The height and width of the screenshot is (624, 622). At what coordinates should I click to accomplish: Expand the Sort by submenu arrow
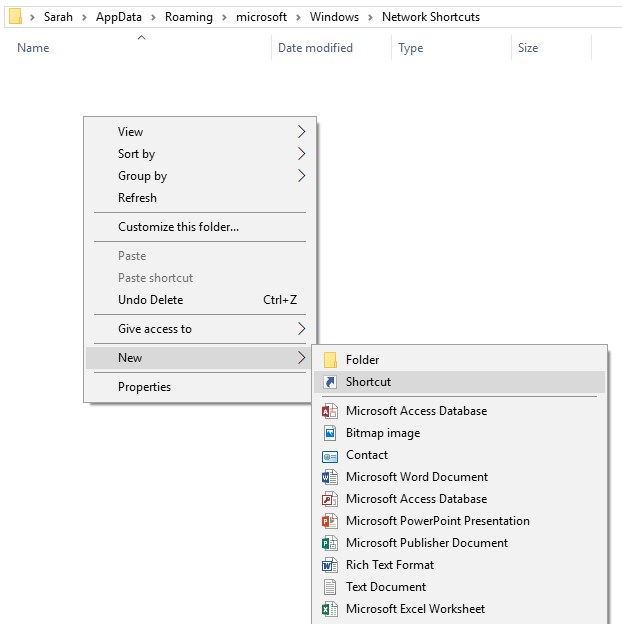(301, 154)
